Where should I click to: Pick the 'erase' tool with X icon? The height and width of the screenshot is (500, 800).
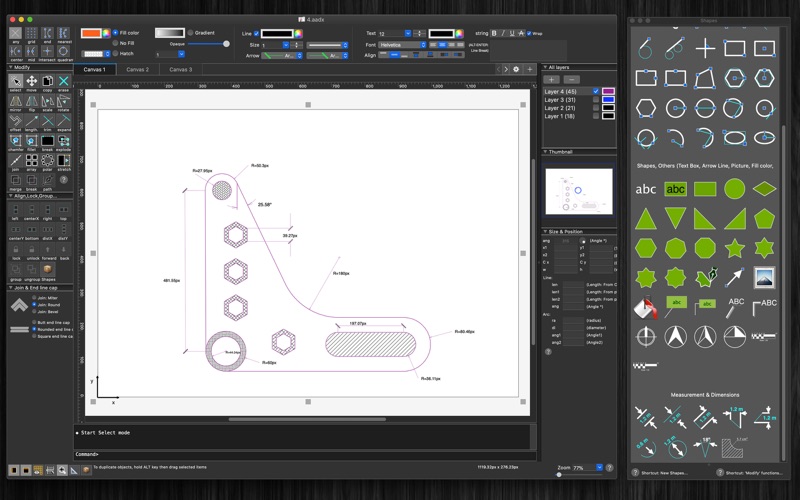tap(63, 81)
